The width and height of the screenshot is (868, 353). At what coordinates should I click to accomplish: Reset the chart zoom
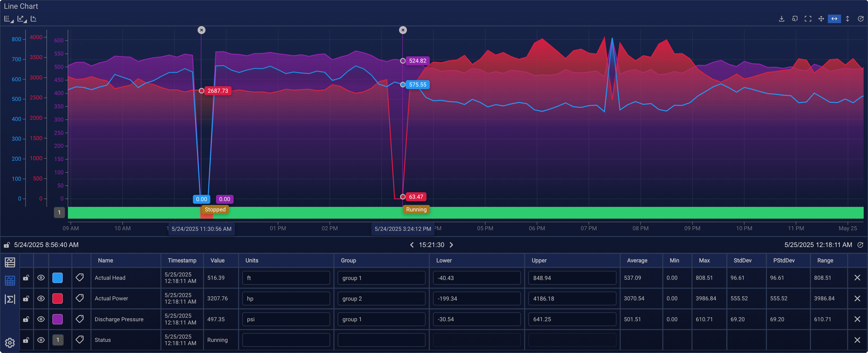pyautogui.click(x=861, y=19)
